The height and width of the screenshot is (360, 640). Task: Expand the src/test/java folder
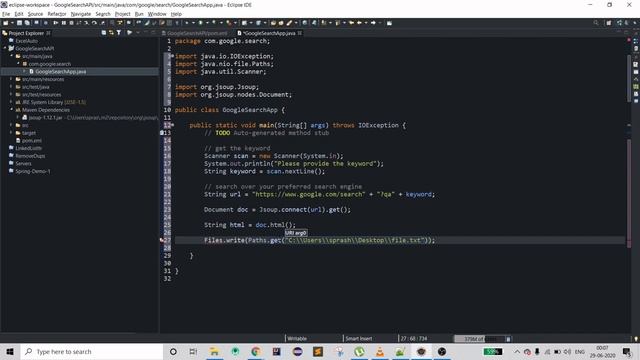coord(12,87)
